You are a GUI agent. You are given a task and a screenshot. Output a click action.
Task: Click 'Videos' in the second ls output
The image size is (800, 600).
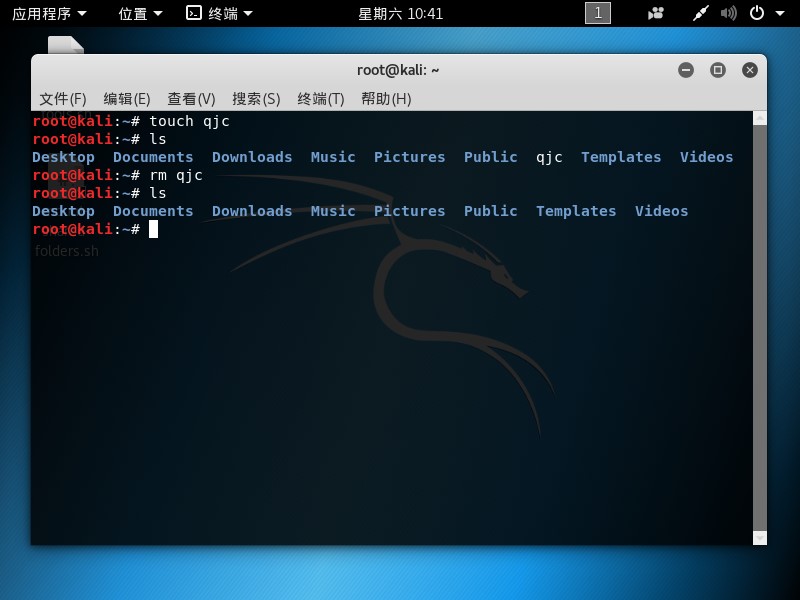pos(661,211)
